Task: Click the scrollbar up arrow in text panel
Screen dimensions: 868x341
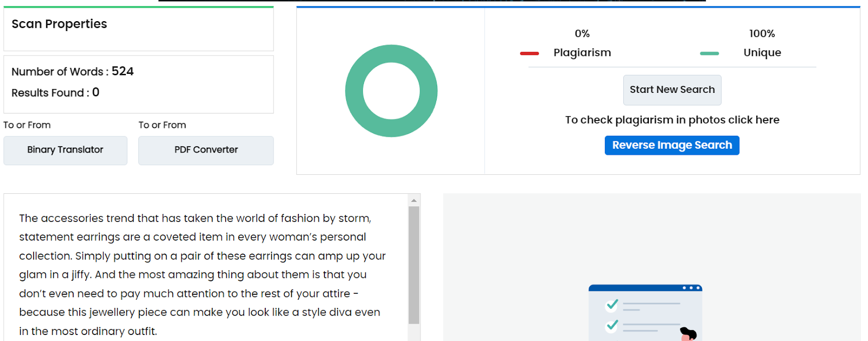Action: pyautogui.click(x=414, y=200)
